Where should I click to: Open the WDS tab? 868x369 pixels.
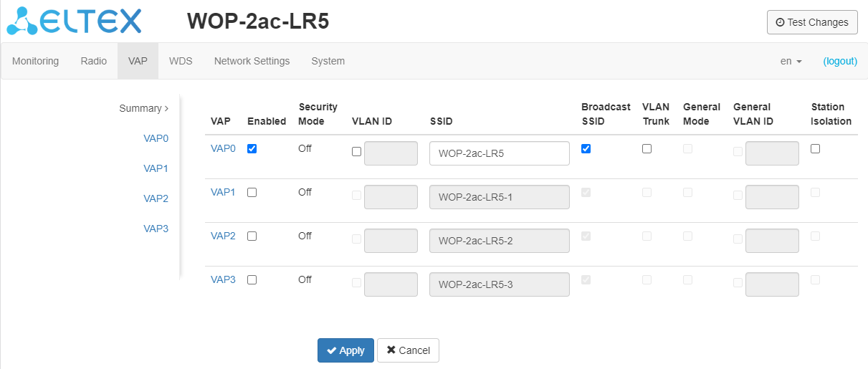tap(181, 61)
